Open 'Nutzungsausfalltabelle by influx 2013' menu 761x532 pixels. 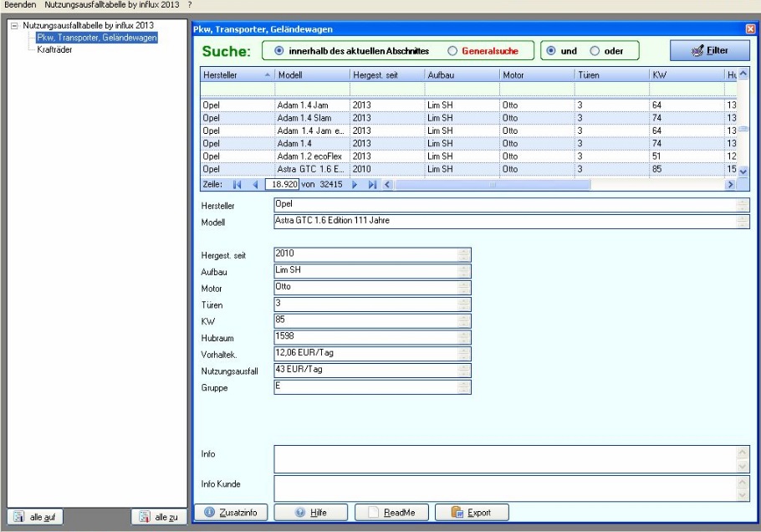point(111,5)
